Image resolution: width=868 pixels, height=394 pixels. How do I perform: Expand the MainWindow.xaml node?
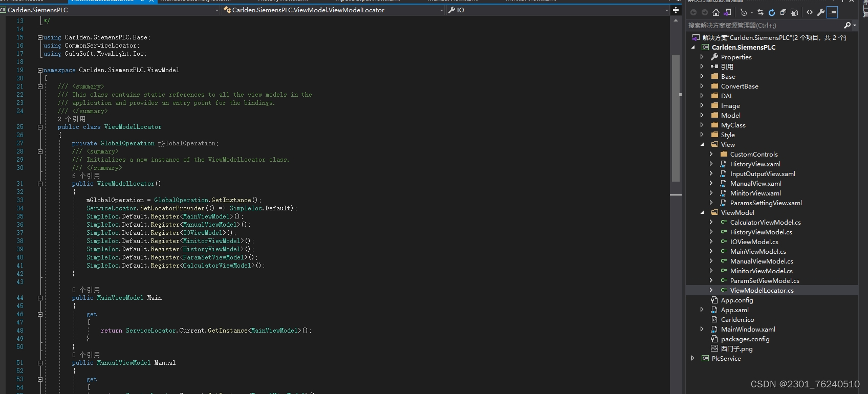click(702, 330)
